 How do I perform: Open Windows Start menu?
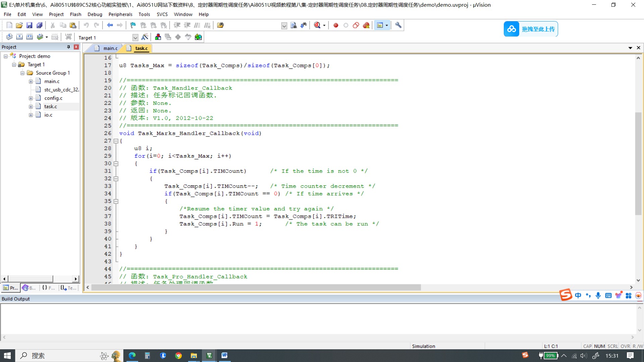coord(7,356)
